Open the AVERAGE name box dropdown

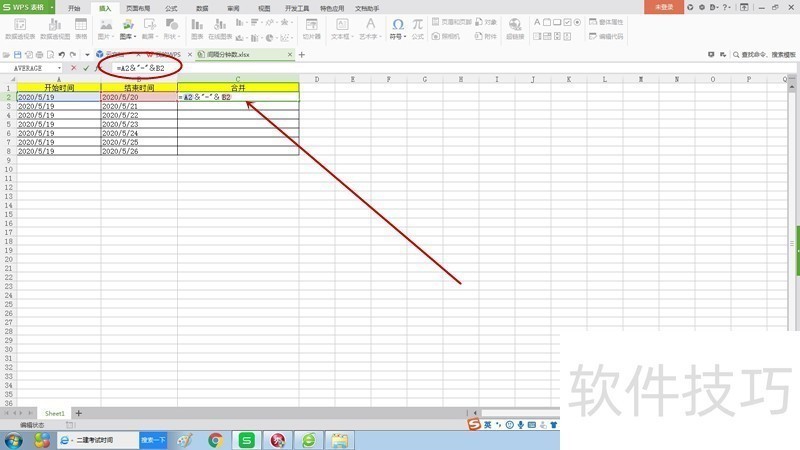pos(61,67)
